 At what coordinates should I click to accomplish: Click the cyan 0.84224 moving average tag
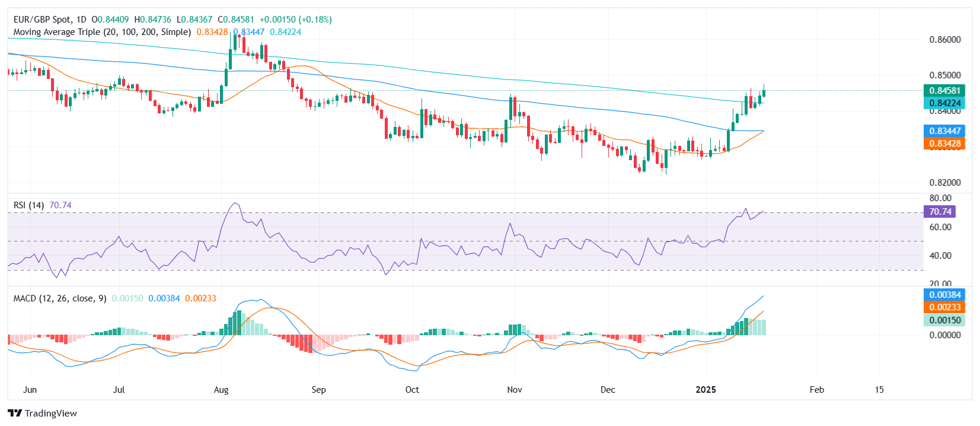coord(944,103)
